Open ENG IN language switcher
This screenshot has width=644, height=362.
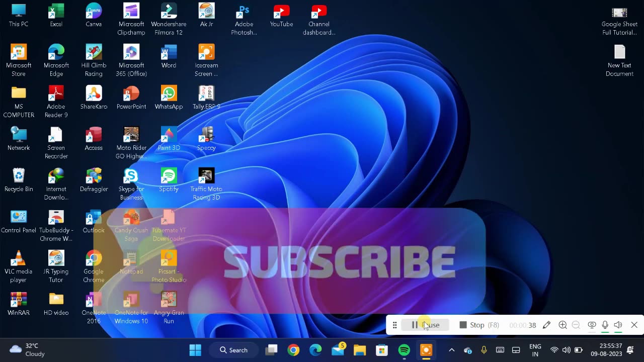[535, 350]
